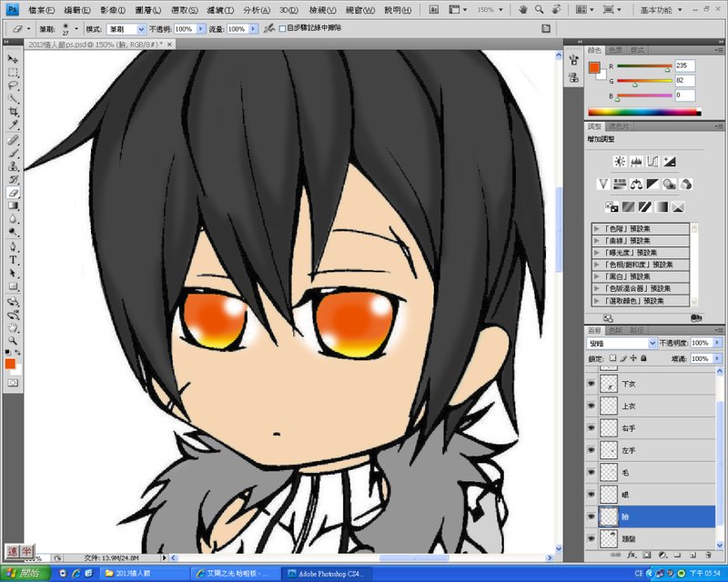Select the Gradient tool
This screenshot has width=728, height=582.
pyautogui.click(x=13, y=206)
